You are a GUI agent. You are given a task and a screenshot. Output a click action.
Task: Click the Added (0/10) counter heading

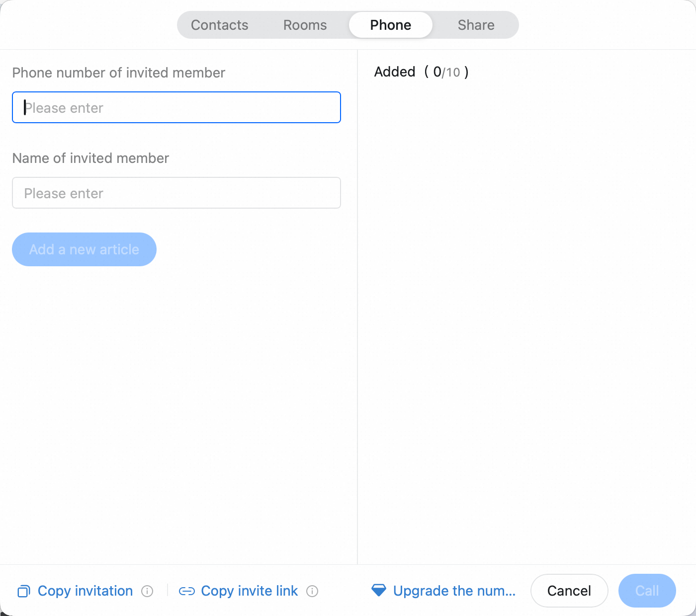coord(422,72)
